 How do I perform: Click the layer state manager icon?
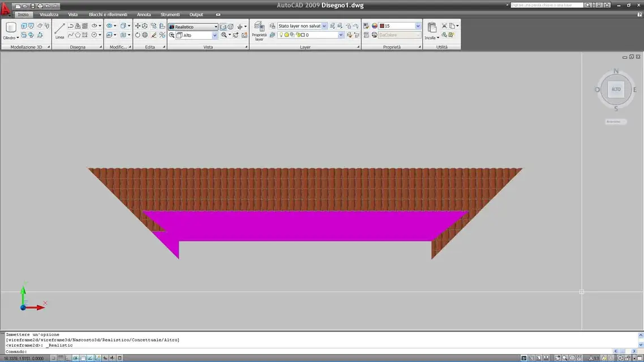tap(272, 26)
